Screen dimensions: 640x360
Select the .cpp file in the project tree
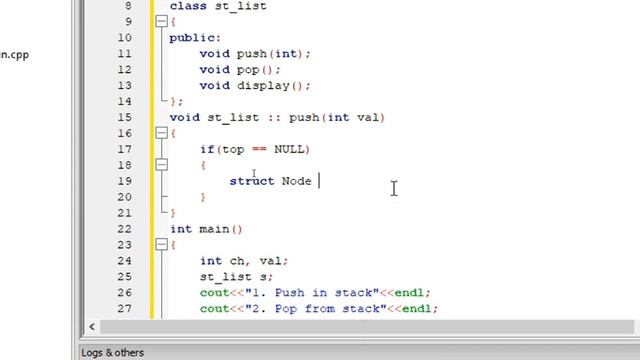coord(14,55)
